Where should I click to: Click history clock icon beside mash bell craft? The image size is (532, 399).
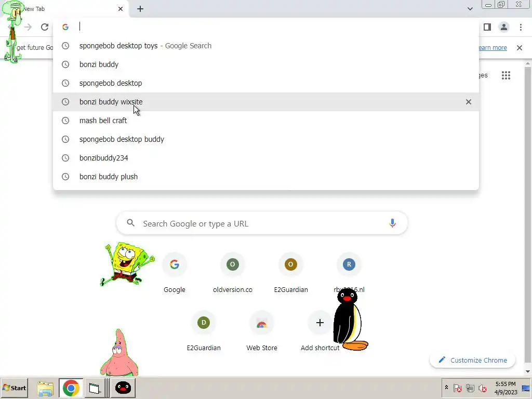65,121
